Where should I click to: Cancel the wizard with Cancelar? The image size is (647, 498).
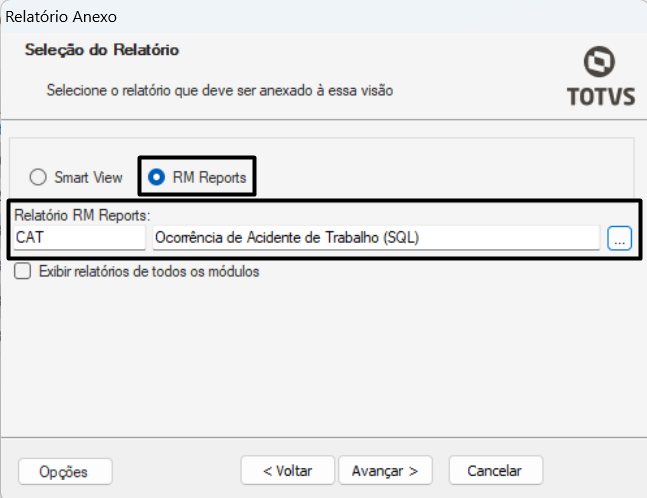(496, 470)
